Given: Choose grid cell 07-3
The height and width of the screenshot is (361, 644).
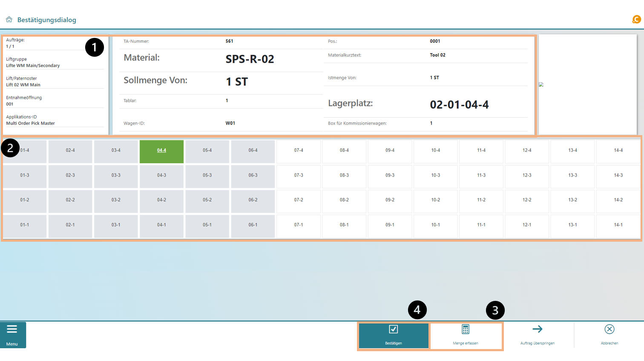Looking at the screenshot, I should (299, 175).
